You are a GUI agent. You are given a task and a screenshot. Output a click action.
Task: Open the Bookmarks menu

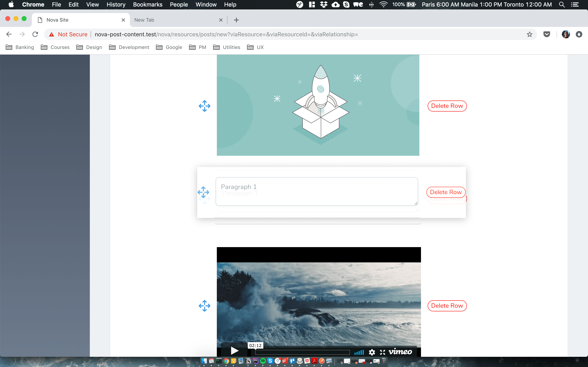[x=147, y=5]
